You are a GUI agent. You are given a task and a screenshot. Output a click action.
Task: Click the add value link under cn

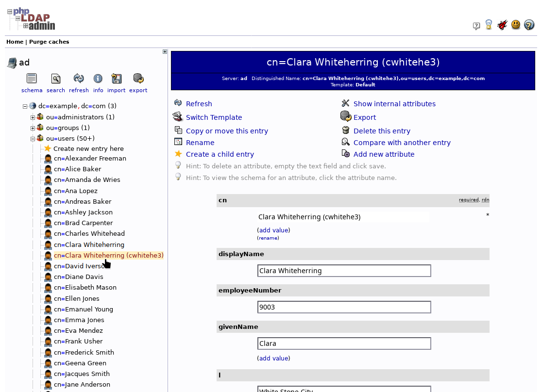273,229
